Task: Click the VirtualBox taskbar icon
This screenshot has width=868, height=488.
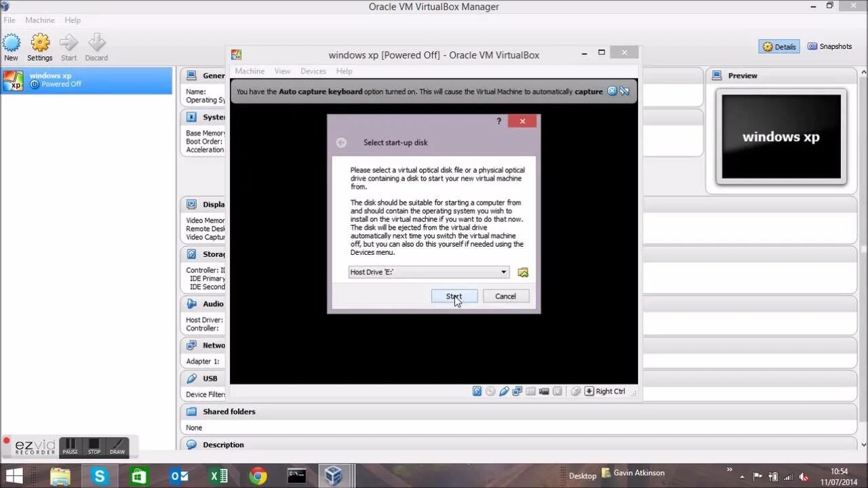Action: point(333,476)
